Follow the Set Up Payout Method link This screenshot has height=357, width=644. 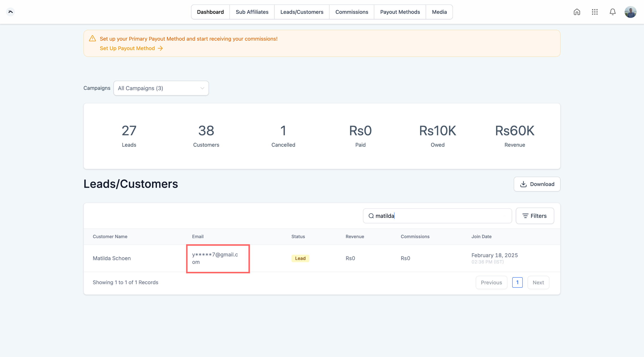coord(127,48)
